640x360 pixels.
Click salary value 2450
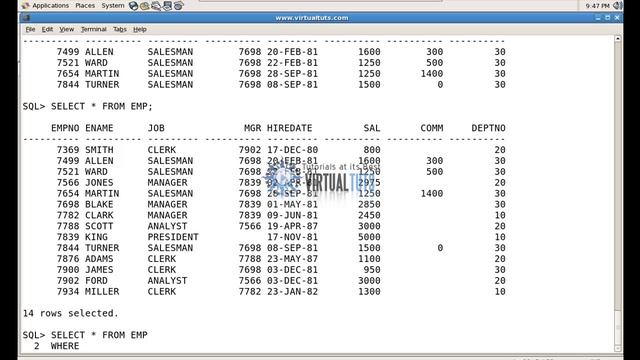click(x=369, y=215)
